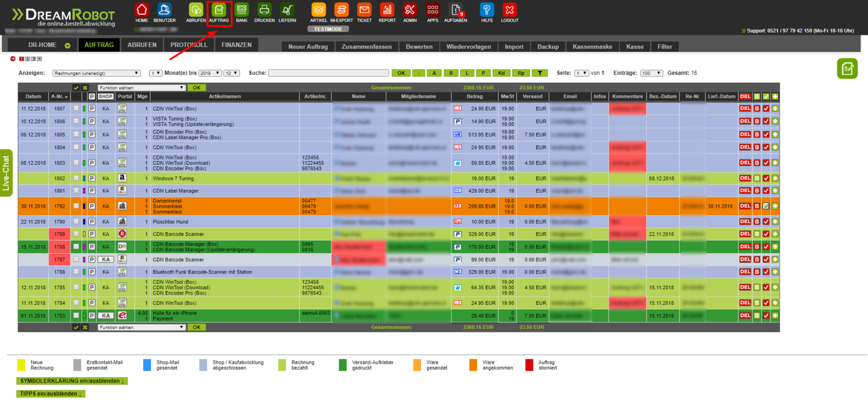
Task: Click the ABRUFEN toolbar icon
Action: [x=196, y=10]
